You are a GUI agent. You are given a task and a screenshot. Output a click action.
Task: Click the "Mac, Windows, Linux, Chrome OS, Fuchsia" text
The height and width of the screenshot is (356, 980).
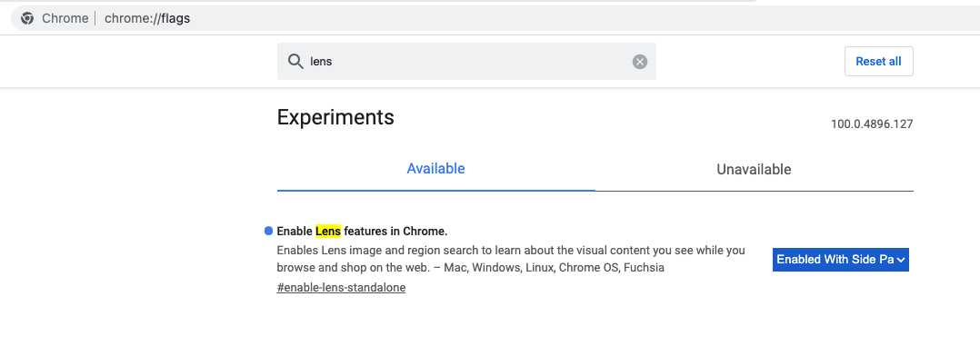pos(554,268)
